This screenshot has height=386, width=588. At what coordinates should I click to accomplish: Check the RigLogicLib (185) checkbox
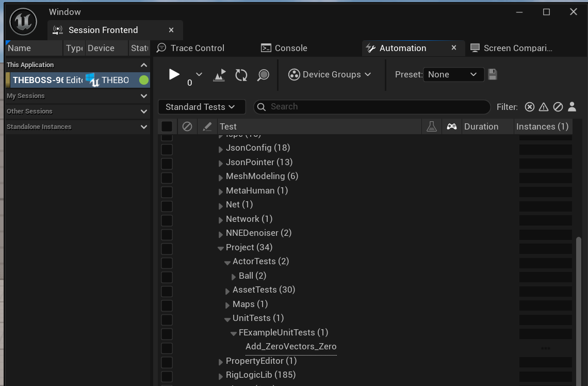(167, 376)
